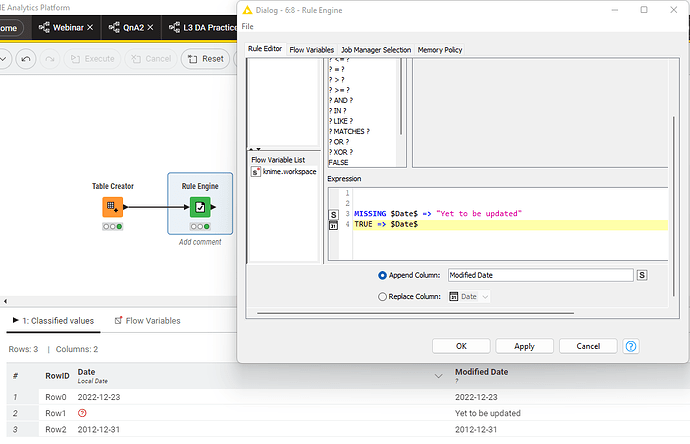Click the Cancel button in the dialog

click(x=588, y=346)
